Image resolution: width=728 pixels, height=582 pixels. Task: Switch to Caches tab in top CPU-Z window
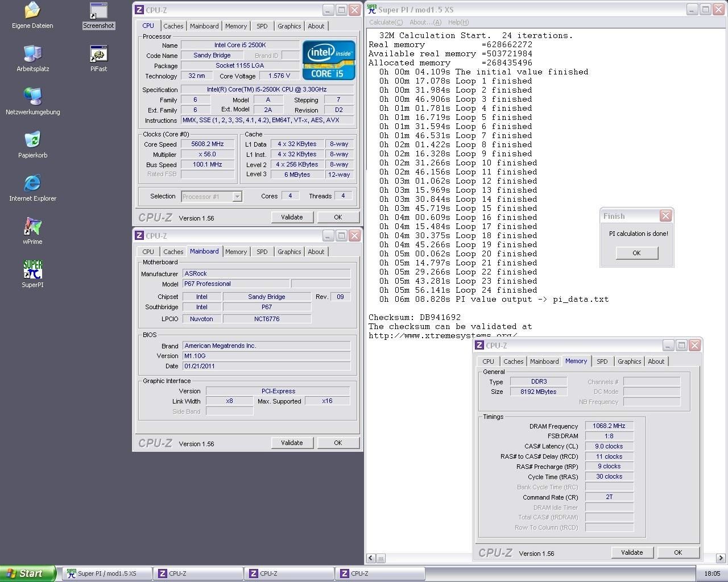coord(173,26)
